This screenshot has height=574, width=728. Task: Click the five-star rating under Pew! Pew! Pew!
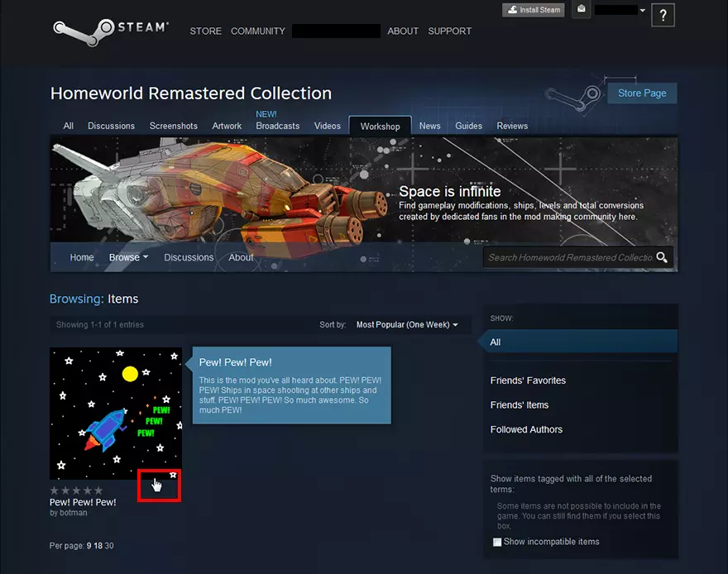point(77,490)
